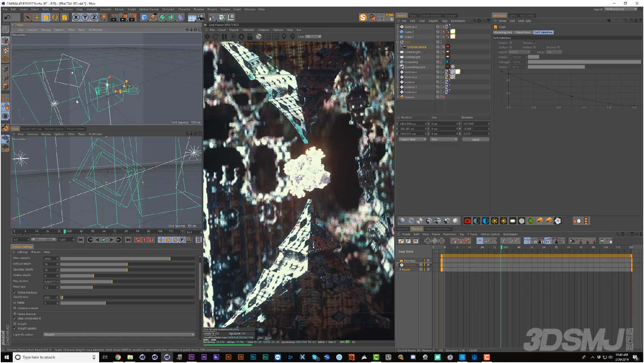Open Octane Settings Presets menu

36,252
